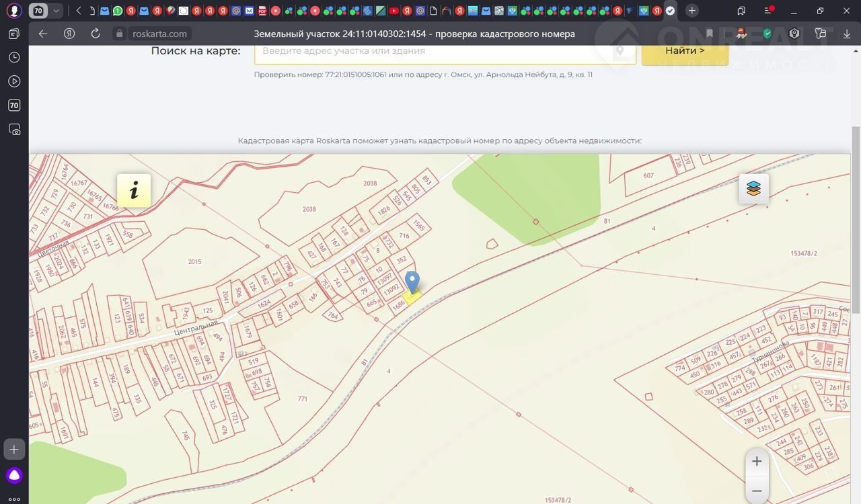Click the blue location pin marker

[412, 282]
